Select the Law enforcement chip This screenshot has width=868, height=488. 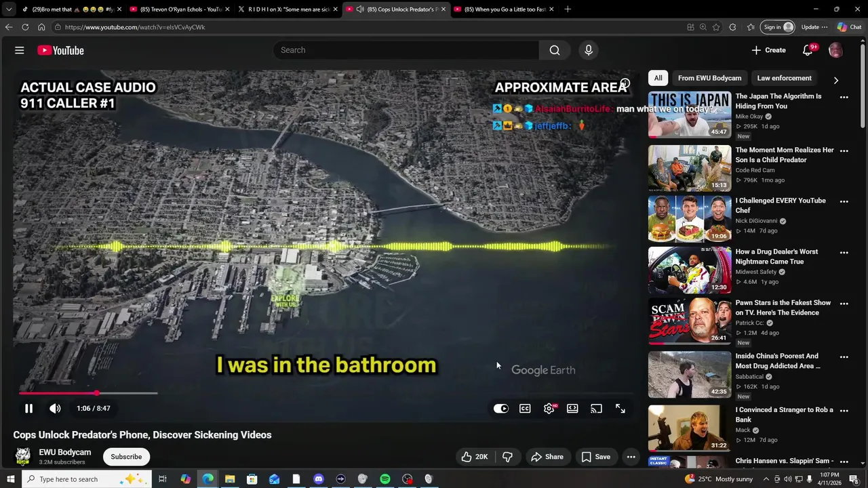coord(784,78)
